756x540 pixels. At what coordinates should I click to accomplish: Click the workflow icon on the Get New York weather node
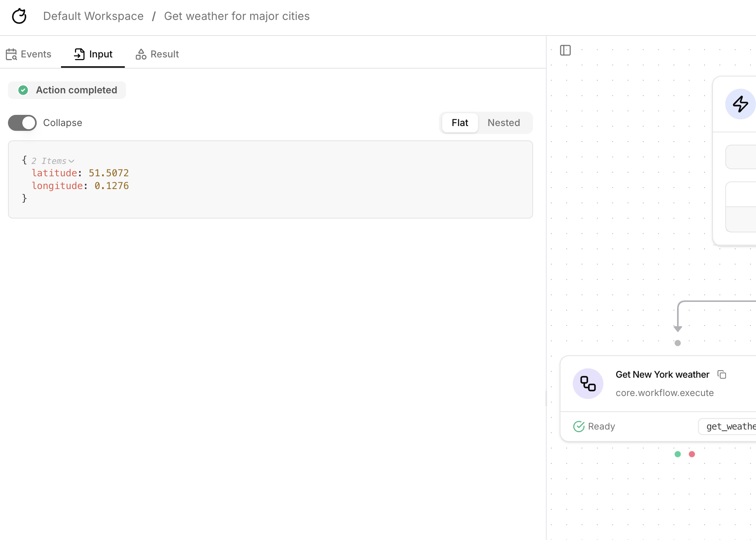pos(588,383)
